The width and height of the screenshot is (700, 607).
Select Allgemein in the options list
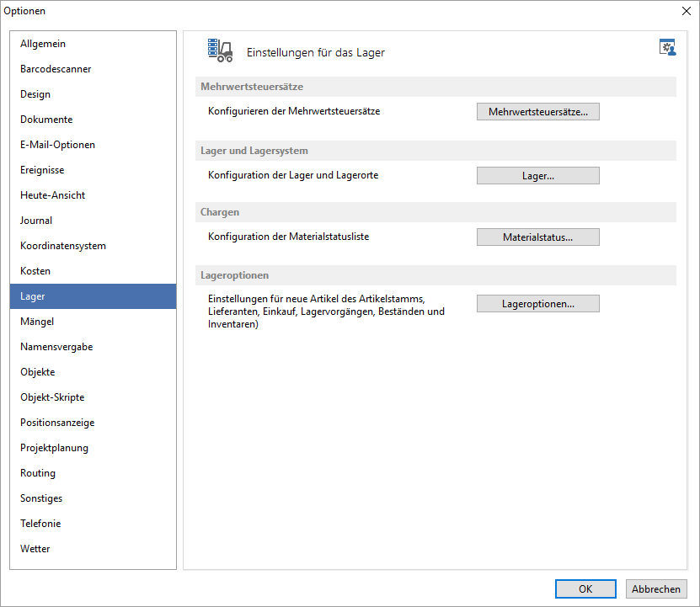point(93,44)
